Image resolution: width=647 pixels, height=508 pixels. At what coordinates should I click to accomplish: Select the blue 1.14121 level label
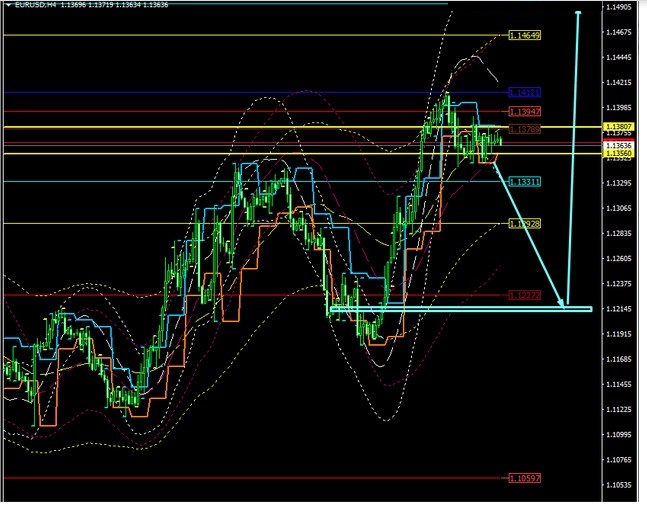(524, 92)
